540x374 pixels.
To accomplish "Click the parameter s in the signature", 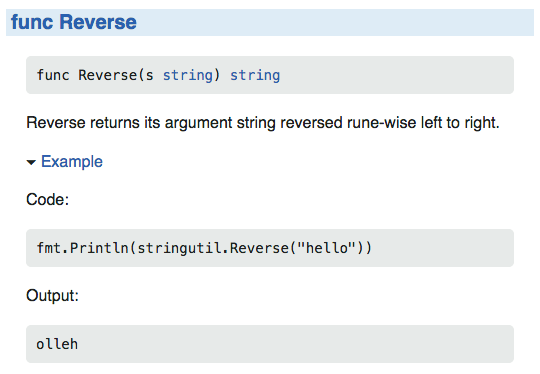I will coord(149,76).
